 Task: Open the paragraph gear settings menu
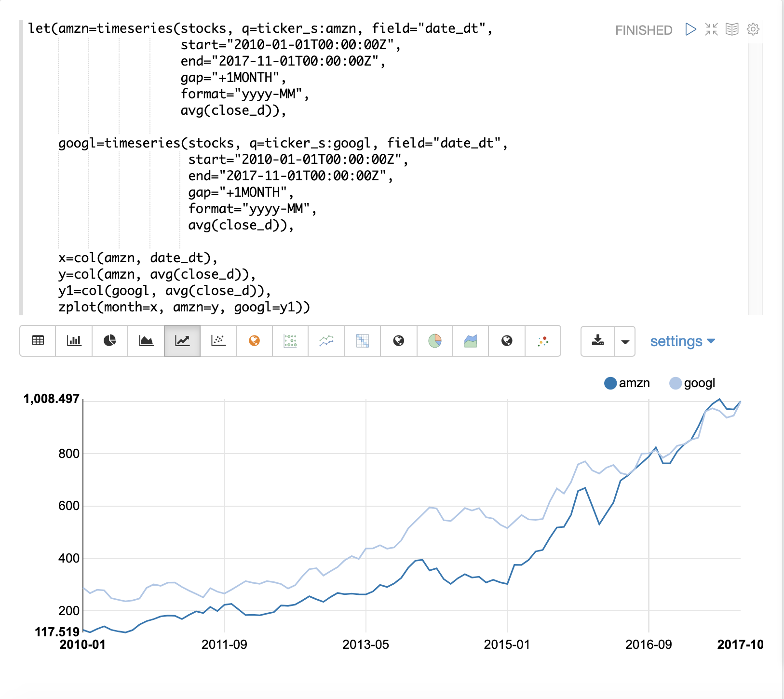pyautogui.click(x=753, y=29)
